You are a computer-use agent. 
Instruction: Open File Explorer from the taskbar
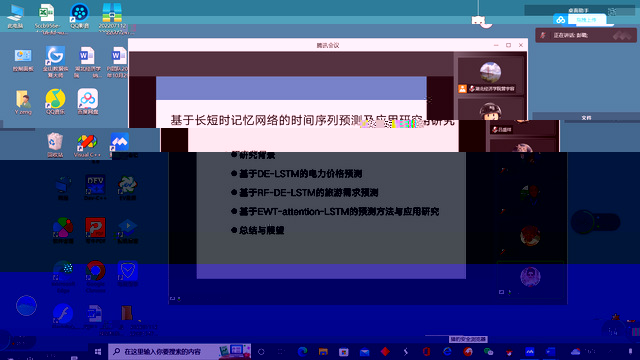(x=323, y=351)
